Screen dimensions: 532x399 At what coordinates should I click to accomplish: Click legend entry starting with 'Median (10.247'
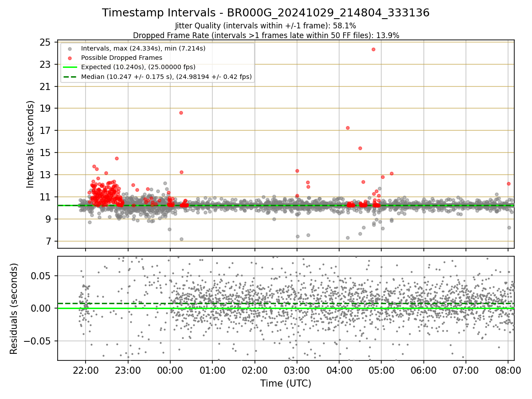pos(166,77)
